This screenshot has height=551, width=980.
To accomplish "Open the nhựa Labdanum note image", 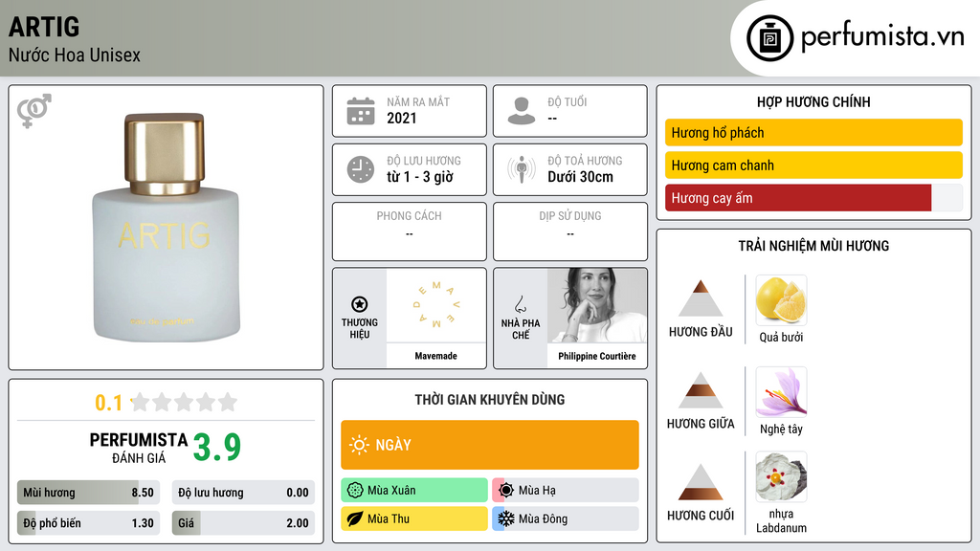I will click(x=781, y=476).
